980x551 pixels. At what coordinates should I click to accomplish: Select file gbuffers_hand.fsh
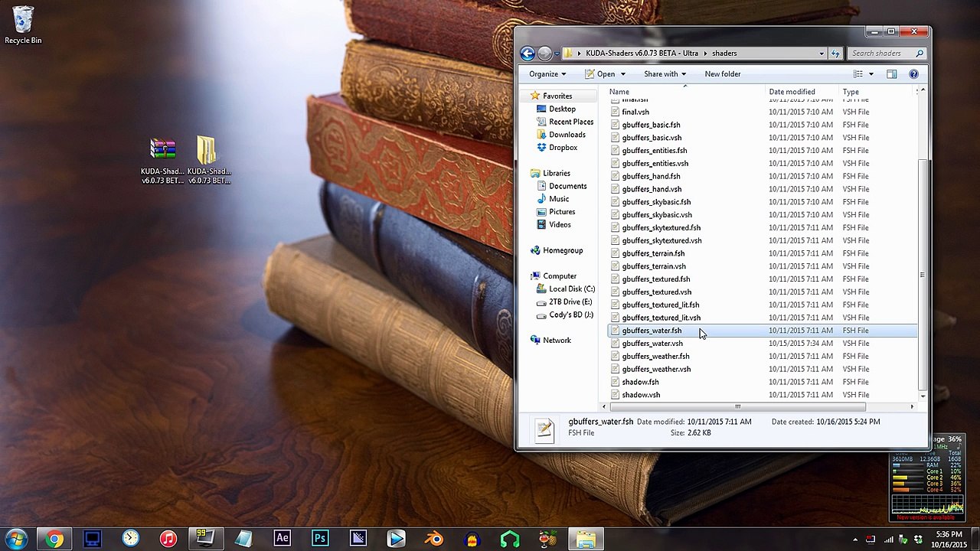(651, 177)
